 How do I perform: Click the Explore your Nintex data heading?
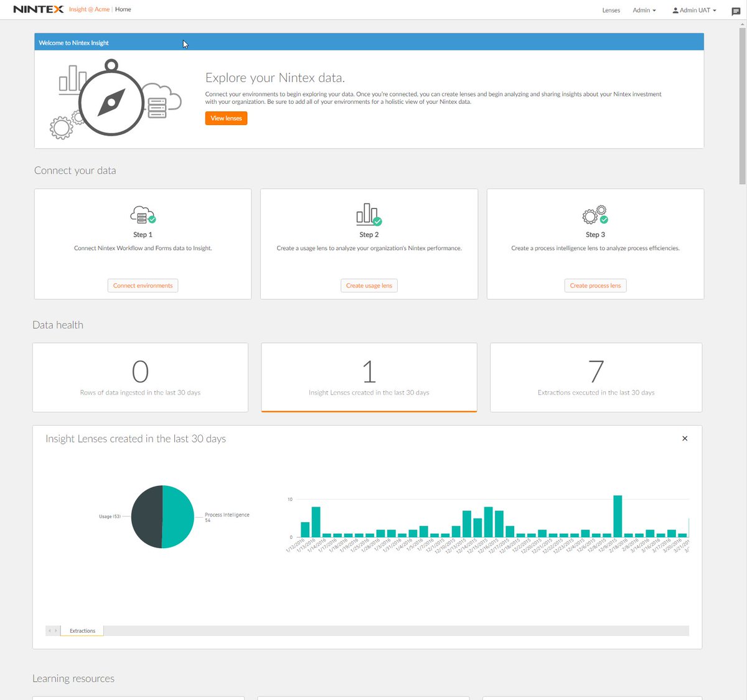pyautogui.click(x=275, y=78)
